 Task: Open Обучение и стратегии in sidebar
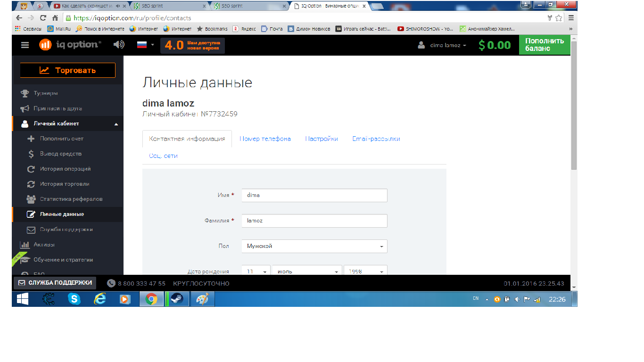63,260
